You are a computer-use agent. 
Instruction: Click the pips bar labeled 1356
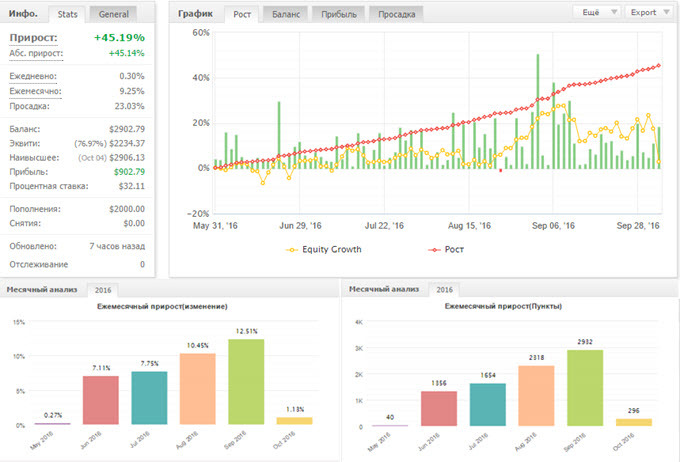439,409
